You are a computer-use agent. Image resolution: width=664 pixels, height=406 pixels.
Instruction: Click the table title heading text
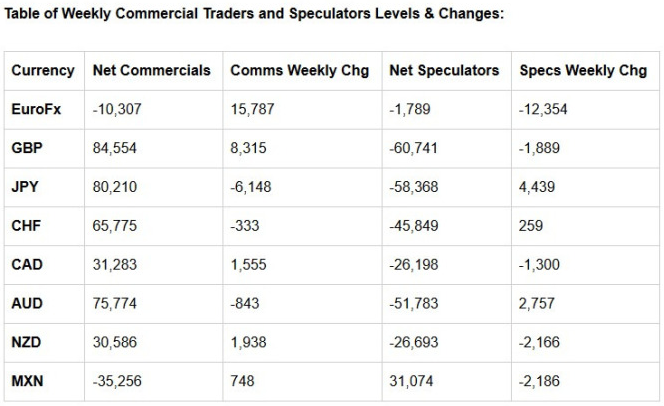(x=254, y=14)
